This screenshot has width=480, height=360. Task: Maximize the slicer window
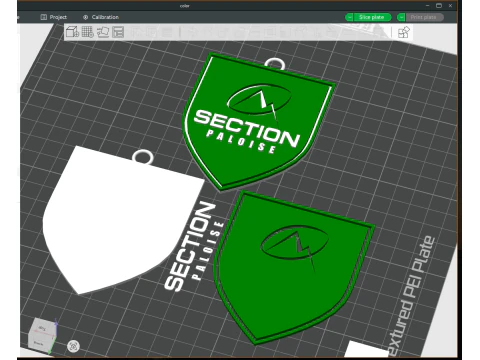tap(439, 6)
